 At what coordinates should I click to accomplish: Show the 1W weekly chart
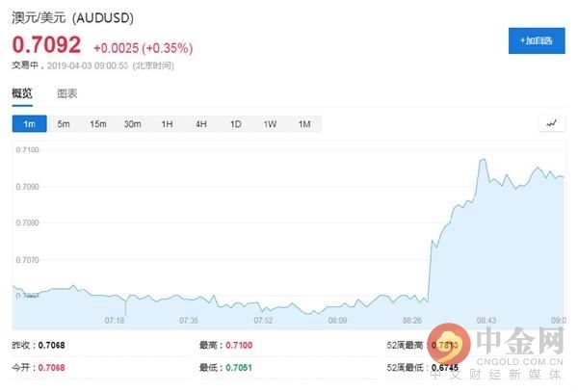pos(270,123)
